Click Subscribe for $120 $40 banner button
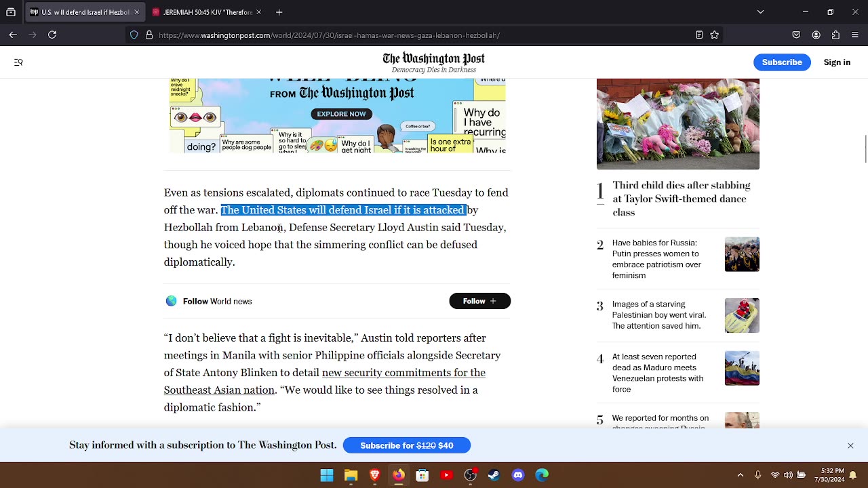 coord(407,445)
